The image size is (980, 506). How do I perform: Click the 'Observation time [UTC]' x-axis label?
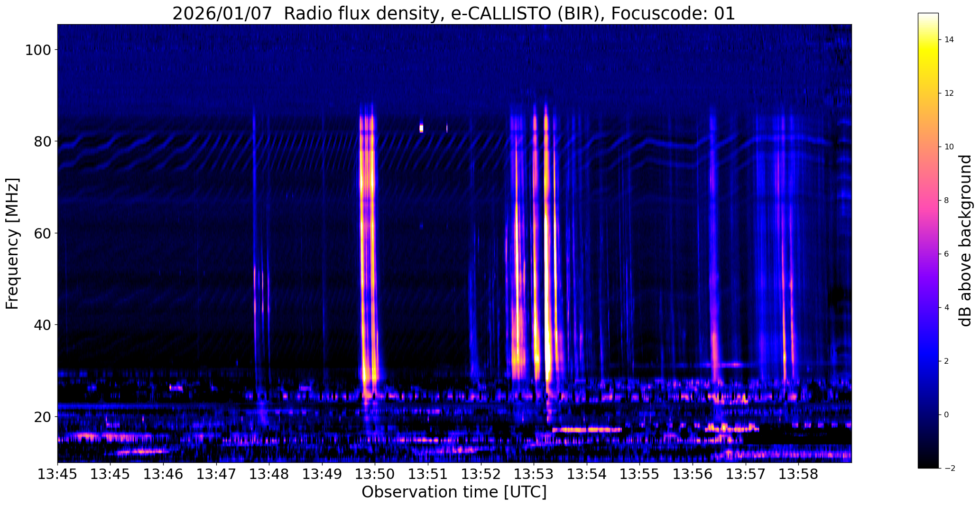(454, 492)
